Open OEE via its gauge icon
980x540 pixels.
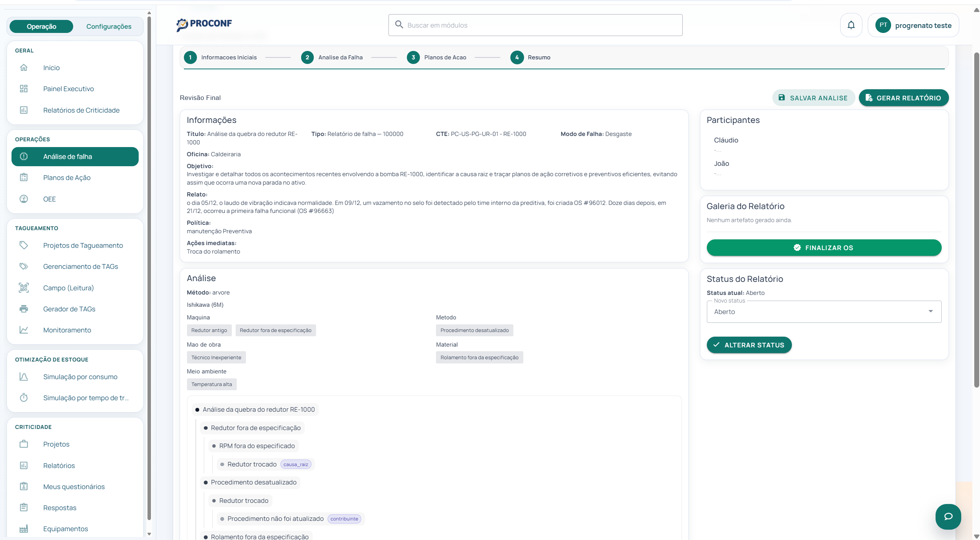(24, 199)
